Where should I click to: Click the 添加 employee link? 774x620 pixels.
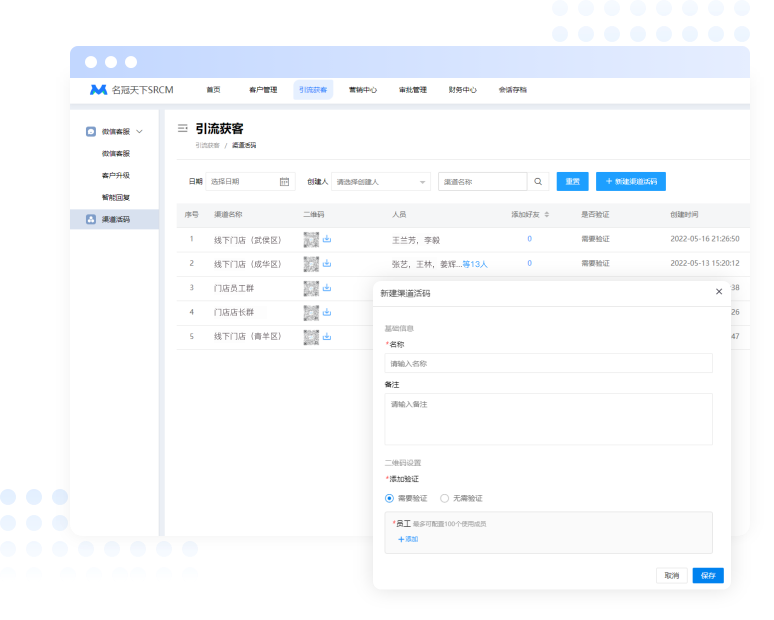(x=408, y=539)
